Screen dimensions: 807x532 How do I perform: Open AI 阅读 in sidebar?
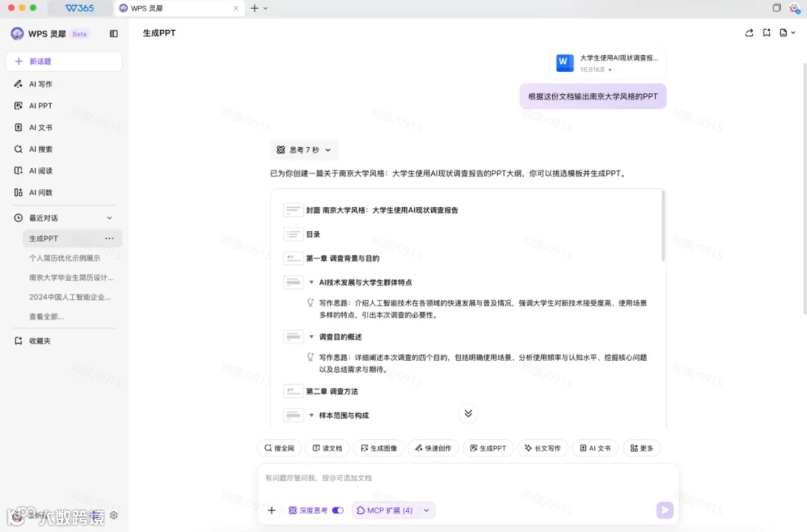pyautogui.click(x=40, y=171)
